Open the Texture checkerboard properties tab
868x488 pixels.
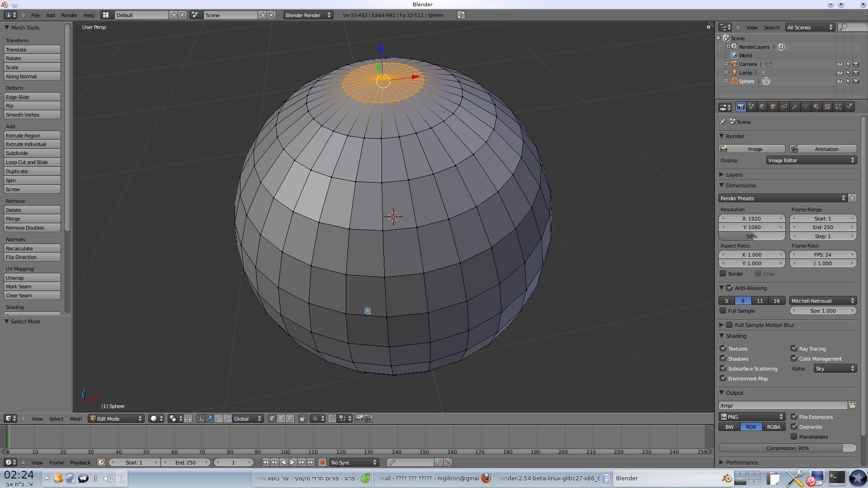(x=827, y=107)
